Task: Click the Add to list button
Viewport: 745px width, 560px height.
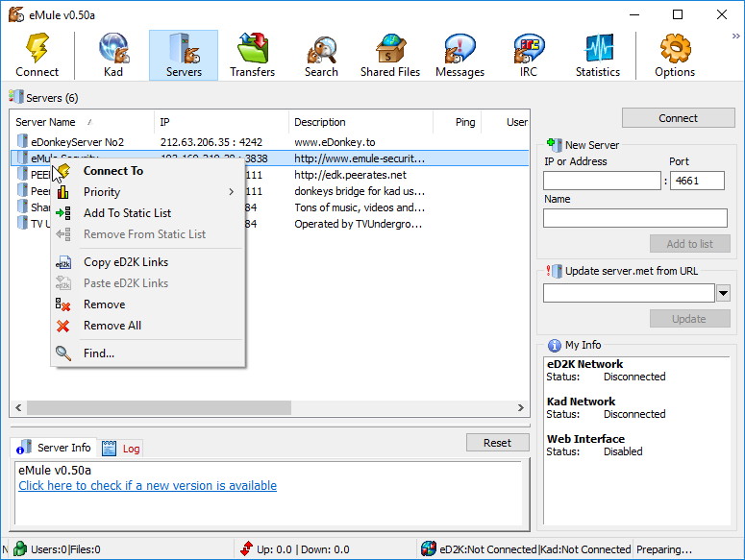Action: click(x=689, y=244)
